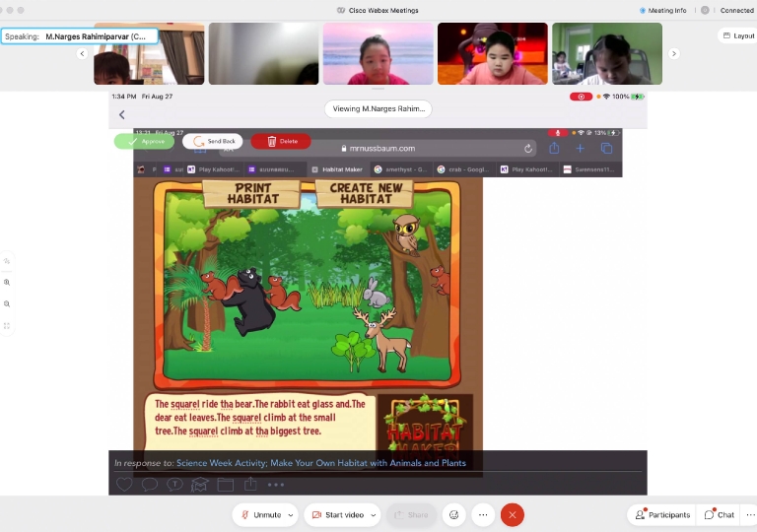Zoom out using the Webex magnifier minus
Screen dimensions: 757x532
point(7,304)
